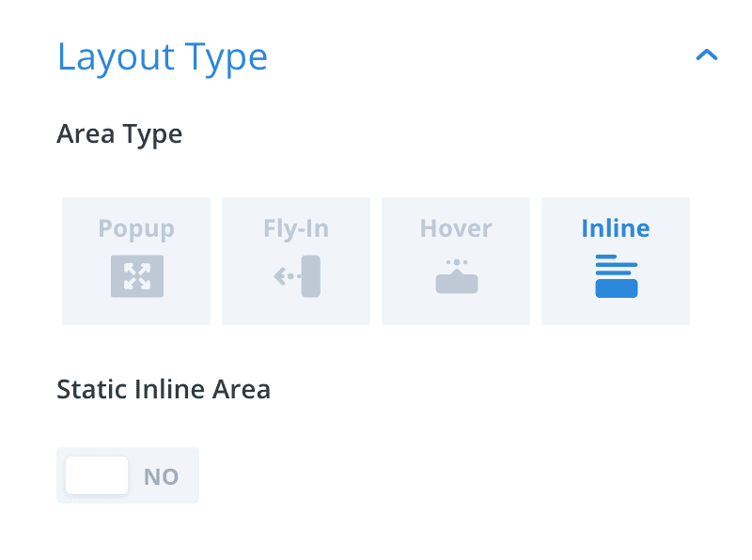Click the three short lines in Inline icon
752x560 pixels.
tap(616, 265)
